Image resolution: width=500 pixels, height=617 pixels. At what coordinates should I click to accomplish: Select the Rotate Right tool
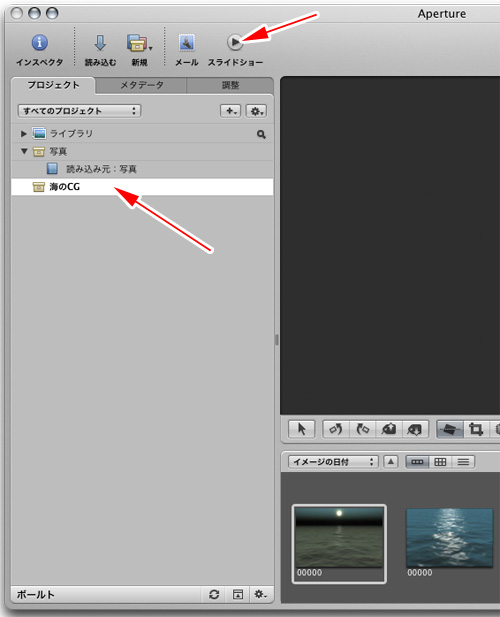(362, 429)
